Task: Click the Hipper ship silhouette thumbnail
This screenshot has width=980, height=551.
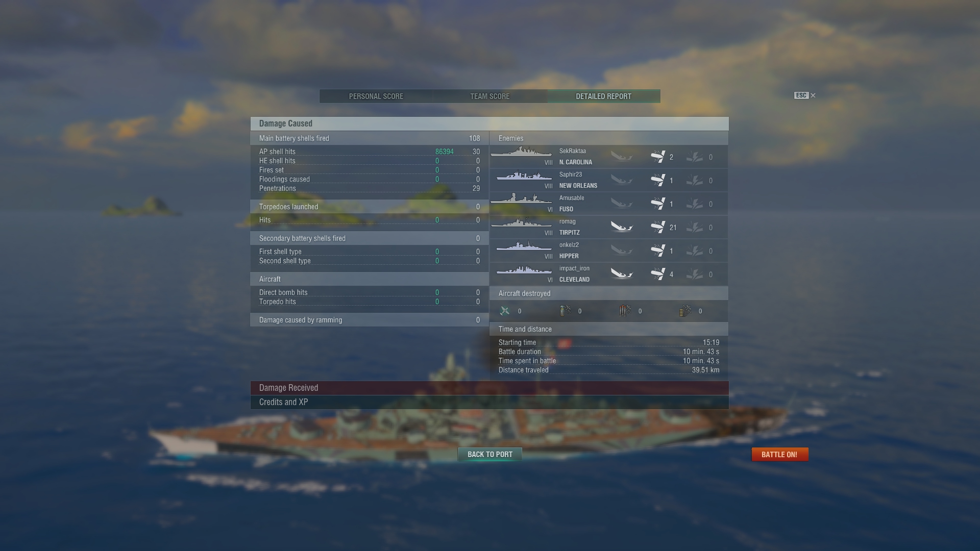Action: 524,246
